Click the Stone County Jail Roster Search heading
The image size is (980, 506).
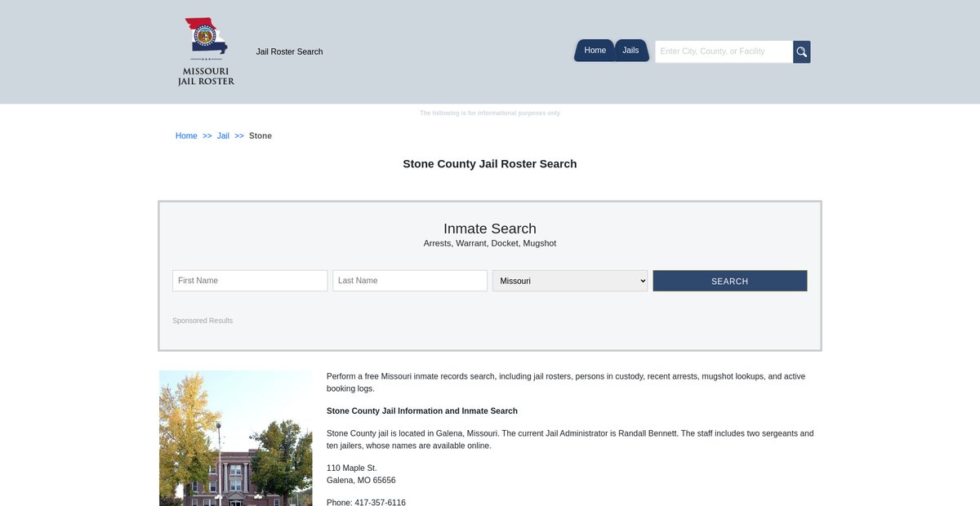[490, 164]
